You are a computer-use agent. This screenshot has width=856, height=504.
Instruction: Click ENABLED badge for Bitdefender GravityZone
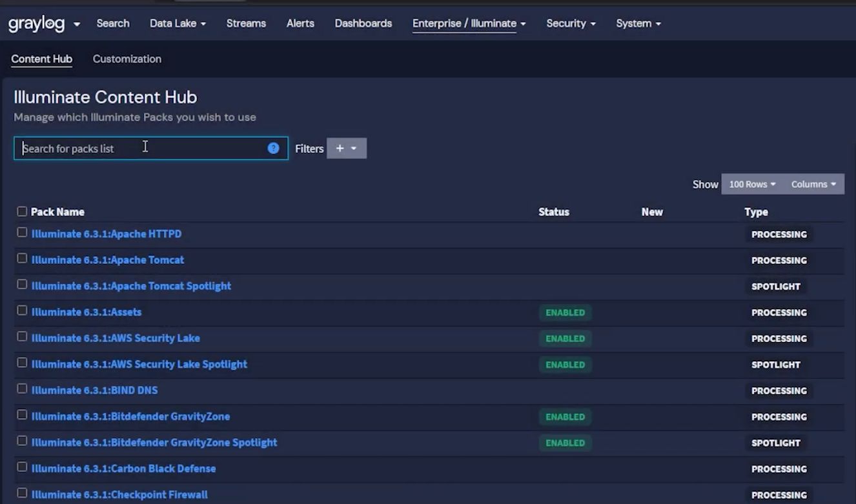566,417
